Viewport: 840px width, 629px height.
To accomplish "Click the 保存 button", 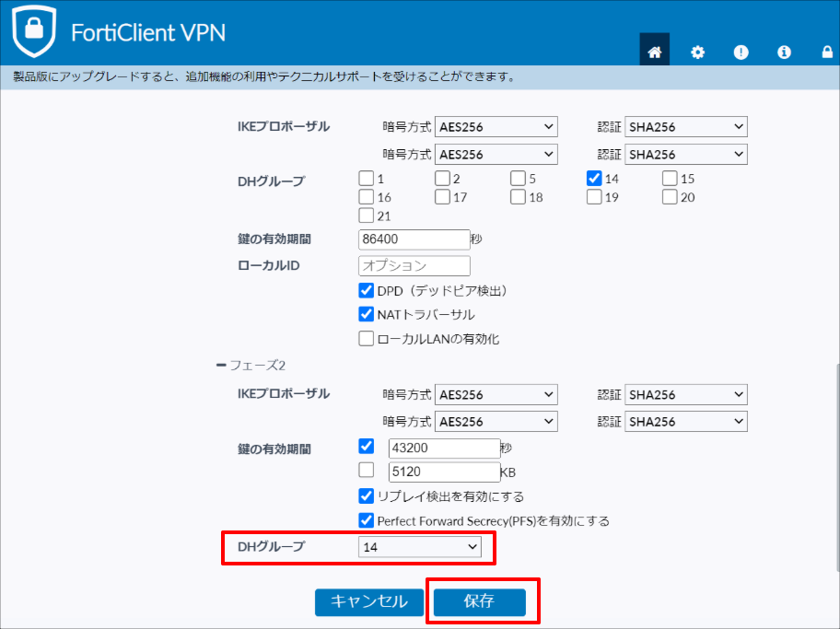I will tap(480, 601).
